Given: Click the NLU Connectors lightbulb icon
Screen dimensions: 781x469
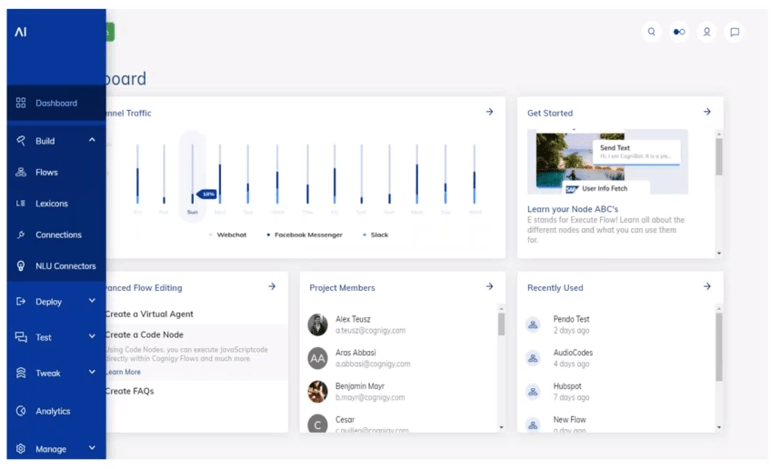Looking at the screenshot, I should (x=21, y=266).
